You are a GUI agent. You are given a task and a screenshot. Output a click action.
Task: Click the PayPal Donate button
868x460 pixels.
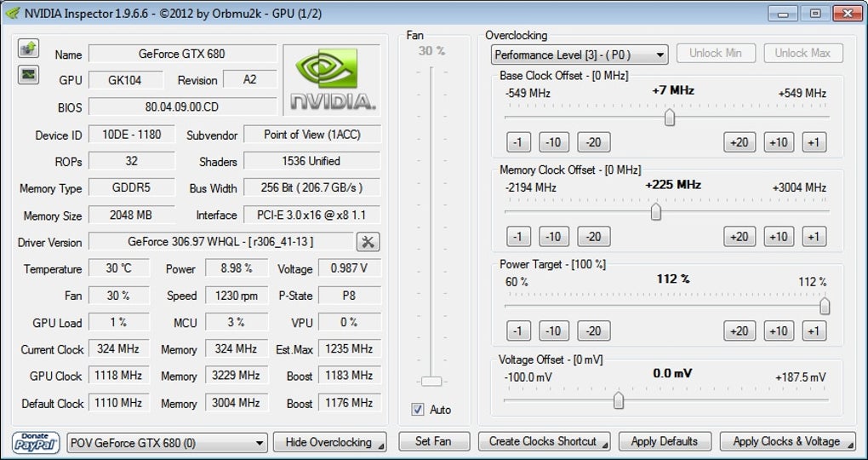pyautogui.click(x=36, y=443)
